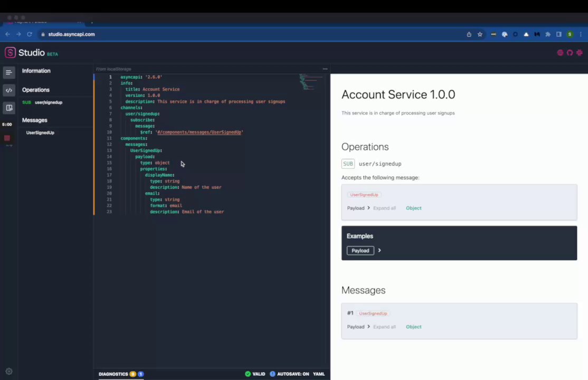
Task: Open the DIAGNOSTICS panel tab
Action: coord(113,374)
